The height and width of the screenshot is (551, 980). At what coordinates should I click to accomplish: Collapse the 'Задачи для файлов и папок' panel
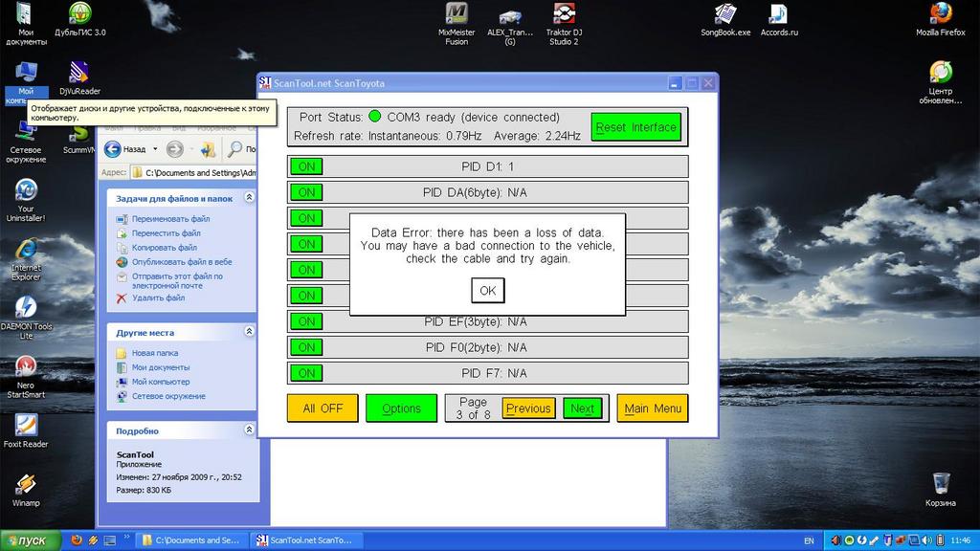(249, 198)
